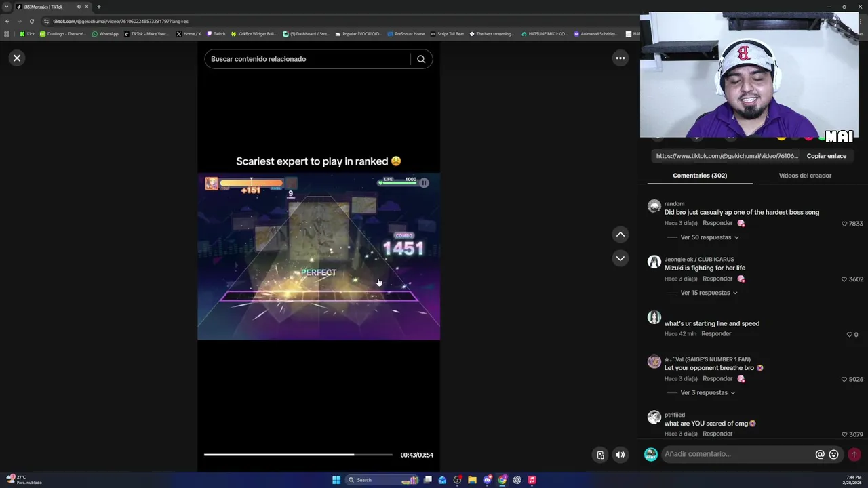Like the starting line and speed comment
The height and width of the screenshot is (488, 868).
click(x=849, y=335)
